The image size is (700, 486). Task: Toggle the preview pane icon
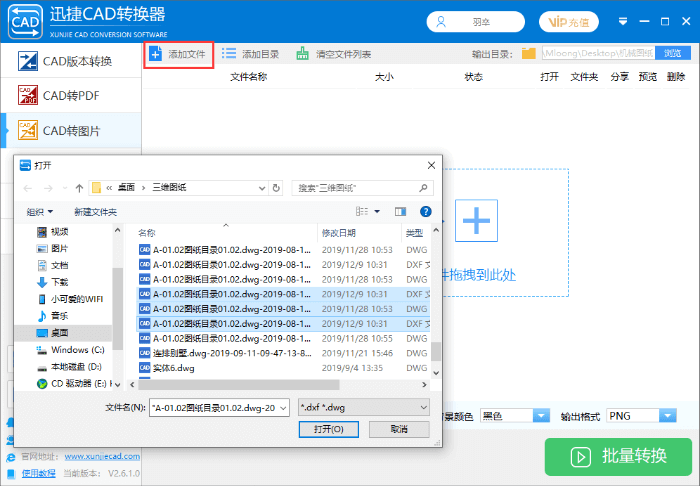point(400,212)
